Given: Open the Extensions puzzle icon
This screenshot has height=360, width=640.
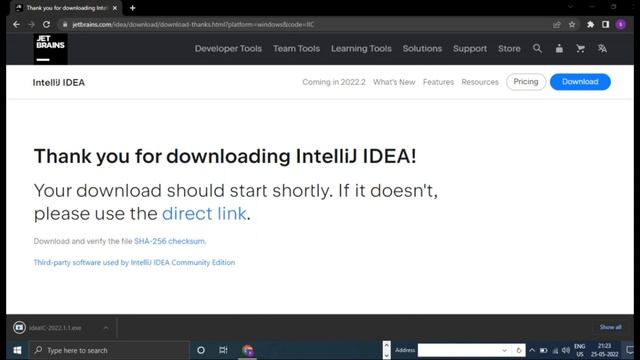Looking at the screenshot, I should [590, 24].
